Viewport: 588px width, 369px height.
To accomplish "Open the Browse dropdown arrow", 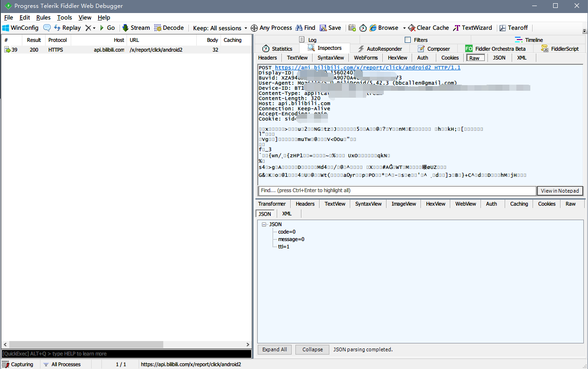I will [404, 28].
